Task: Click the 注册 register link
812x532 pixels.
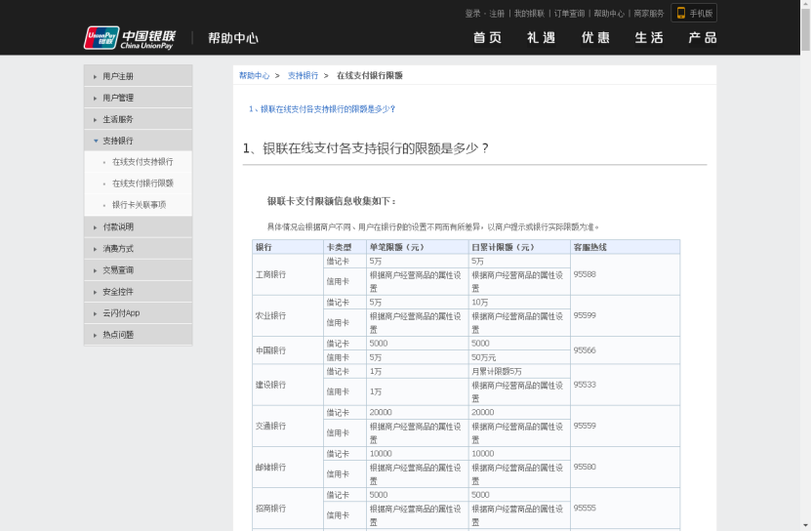Action: 497,14
